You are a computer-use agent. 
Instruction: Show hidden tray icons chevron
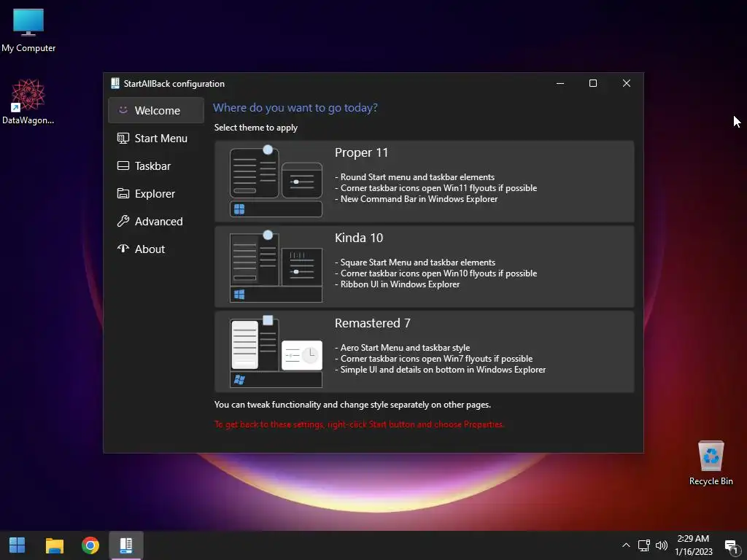click(626, 545)
